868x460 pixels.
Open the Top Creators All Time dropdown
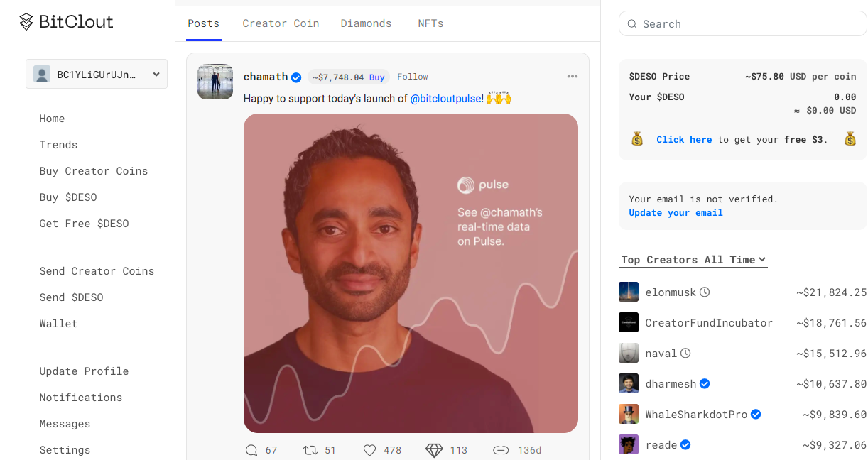point(693,260)
